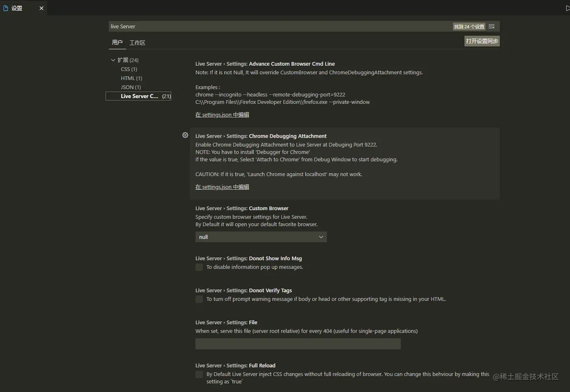
Task: Open settings.json link under Advance Custom Browser
Action: pyautogui.click(x=222, y=115)
